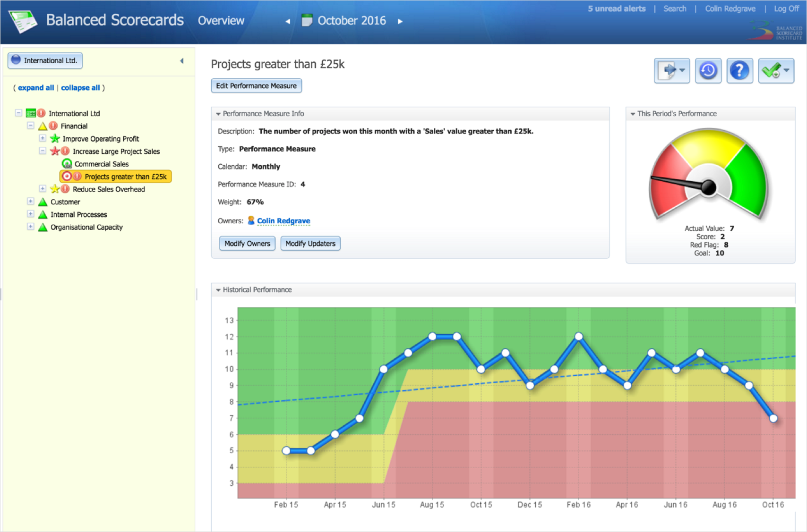Click the Feb 16 peak data point
This screenshot has height=532, width=807.
[x=579, y=337]
